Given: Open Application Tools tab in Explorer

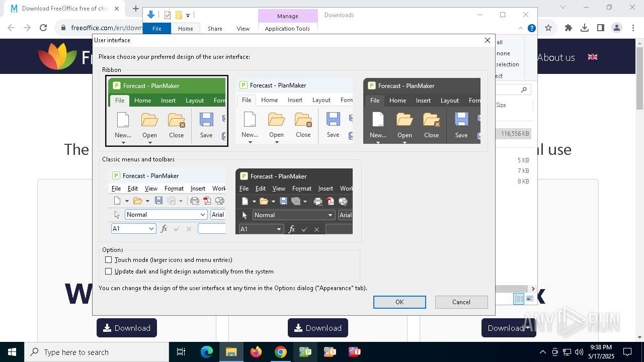Looking at the screenshot, I should (x=287, y=29).
